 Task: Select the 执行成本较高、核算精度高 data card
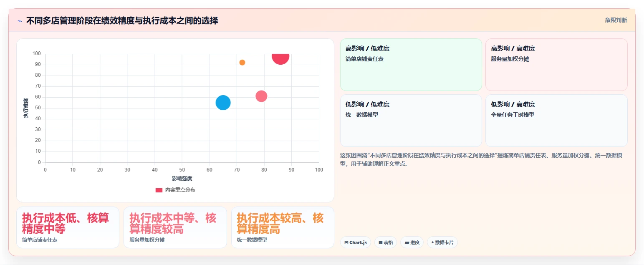click(x=283, y=227)
